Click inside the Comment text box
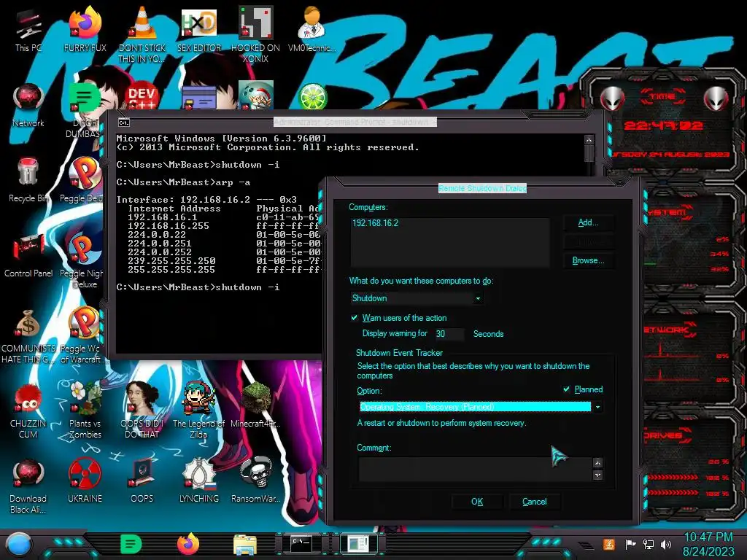This screenshot has width=747, height=560. pos(474,469)
